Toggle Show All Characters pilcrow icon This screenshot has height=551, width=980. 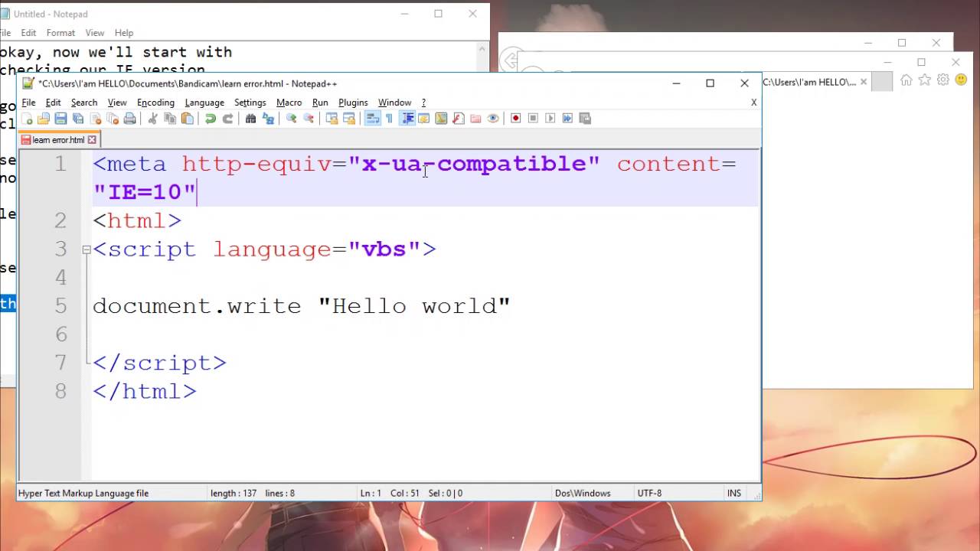coord(389,119)
